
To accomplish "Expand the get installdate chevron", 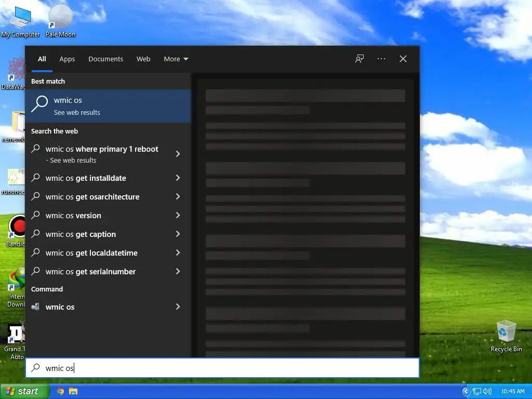I will (178, 178).
